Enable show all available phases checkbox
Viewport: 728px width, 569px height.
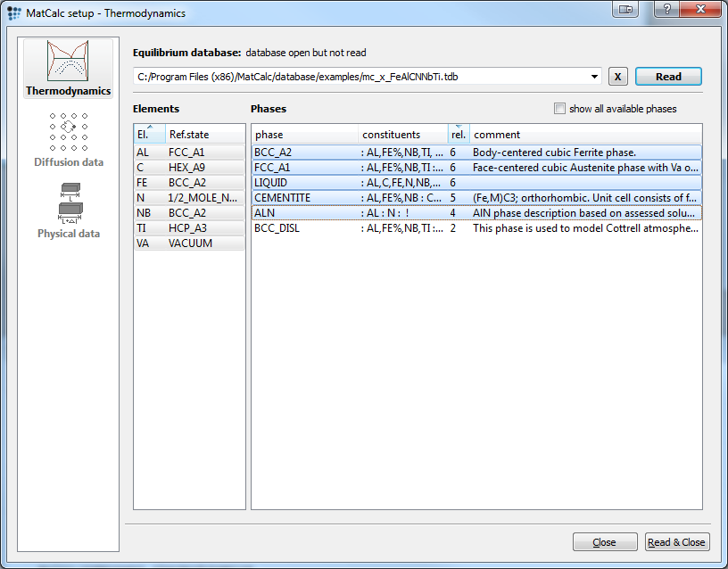click(559, 109)
